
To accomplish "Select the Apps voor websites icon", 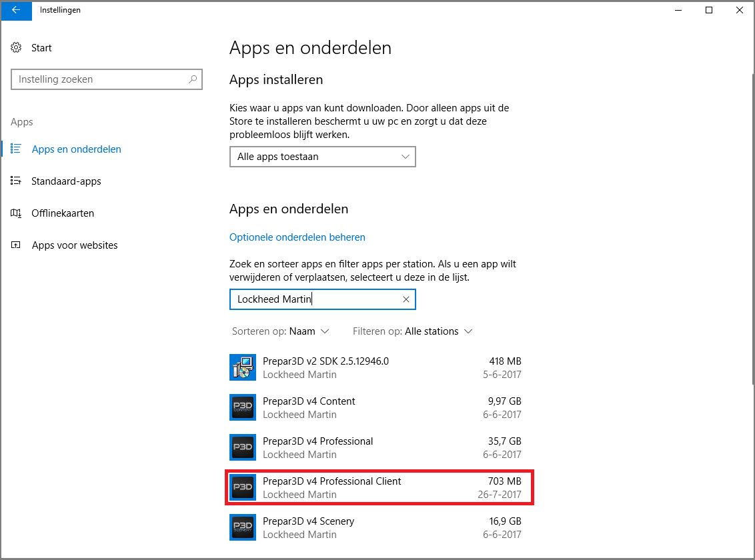I will pos(16,245).
